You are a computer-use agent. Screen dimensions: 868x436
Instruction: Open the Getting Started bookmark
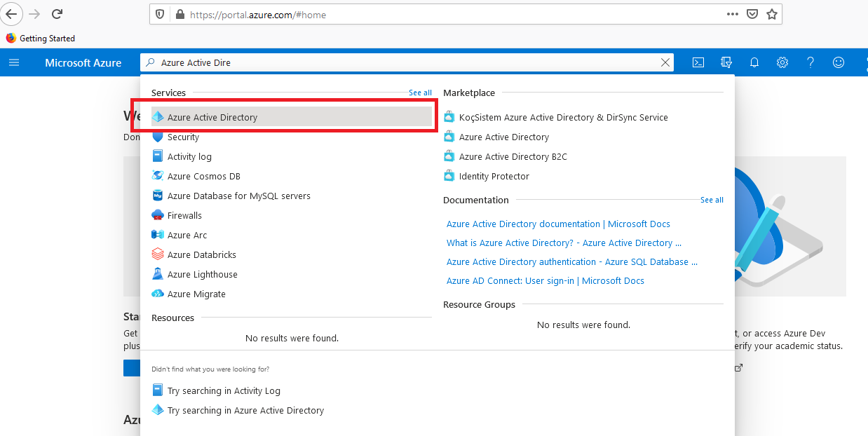[41, 38]
